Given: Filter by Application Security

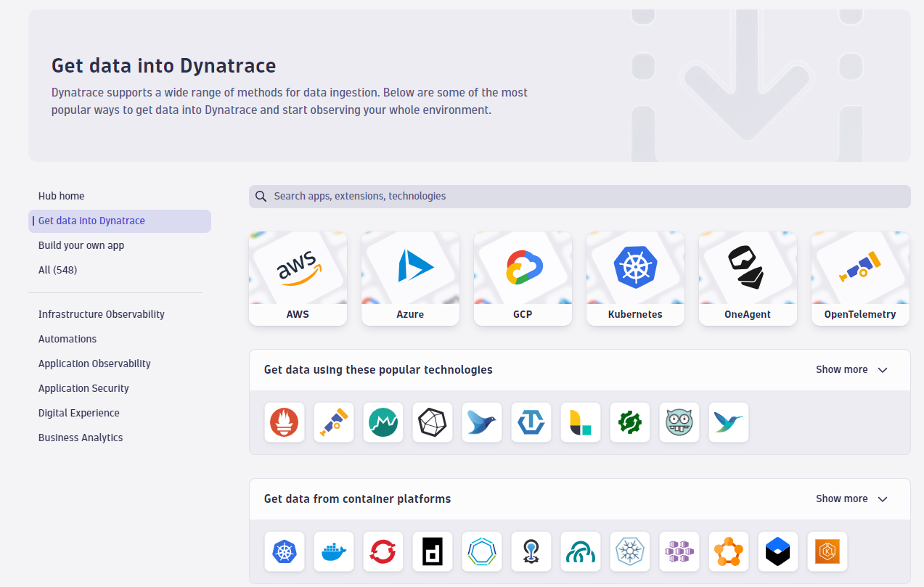Looking at the screenshot, I should click(x=83, y=388).
